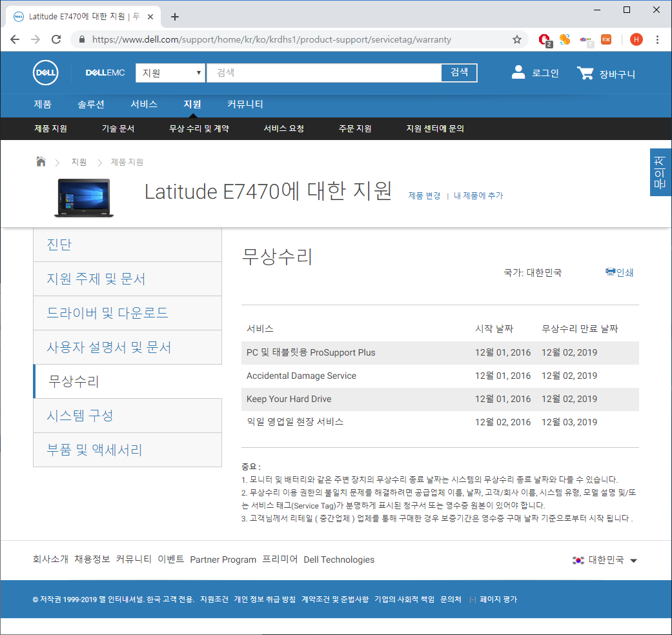Click the Dell EMC logo

(105, 73)
